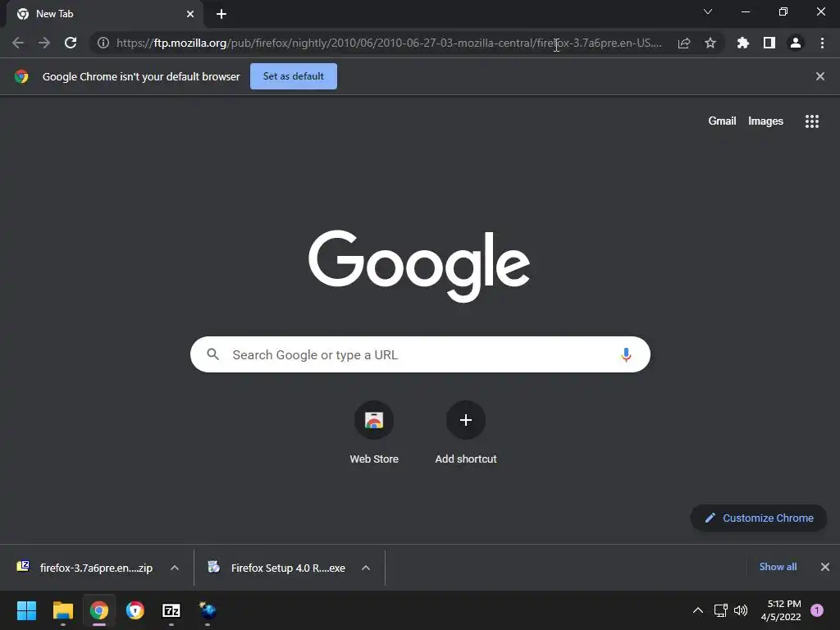The height and width of the screenshot is (630, 840).
Task: Open the clock showing 5:12 PM
Action: pyautogui.click(x=781, y=610)
